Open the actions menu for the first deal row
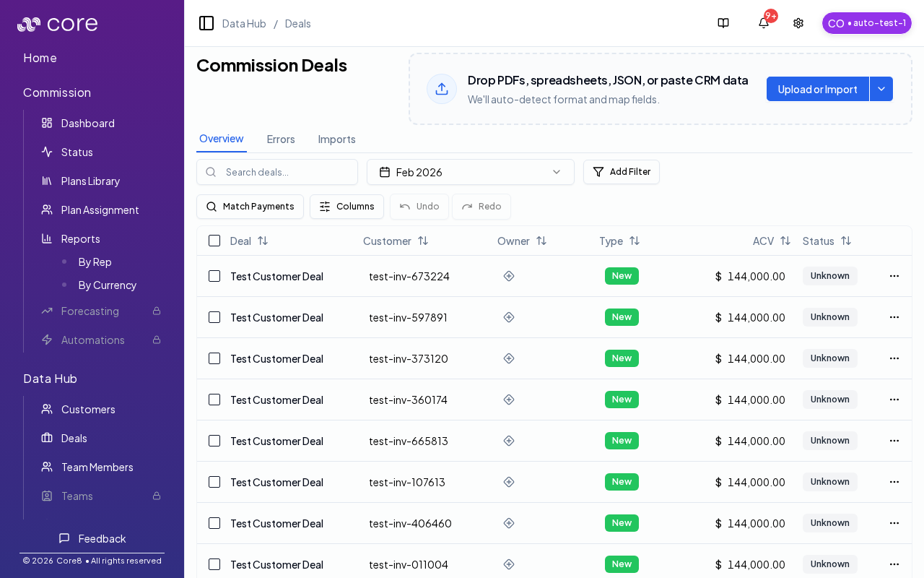The image size is (924, 578). (894, 275)
